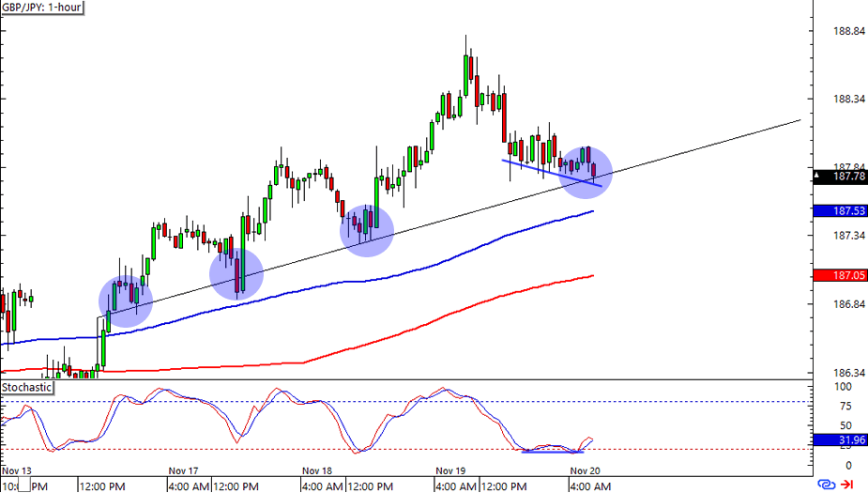Image resolution: width=868 pixels, height=493 pixels.
Task: Click the red 187.05 moving average tag
Action: click(x=841, y=275)
